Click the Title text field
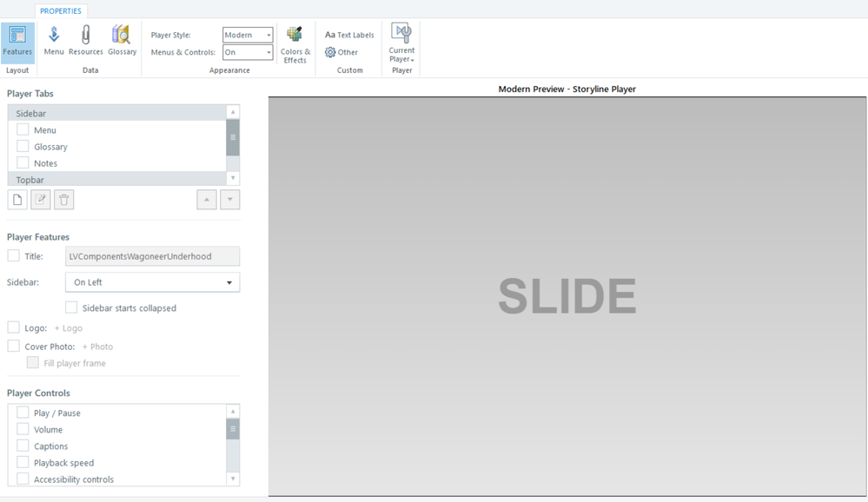Viewport: 868px width, 502px height. (152, 256)
